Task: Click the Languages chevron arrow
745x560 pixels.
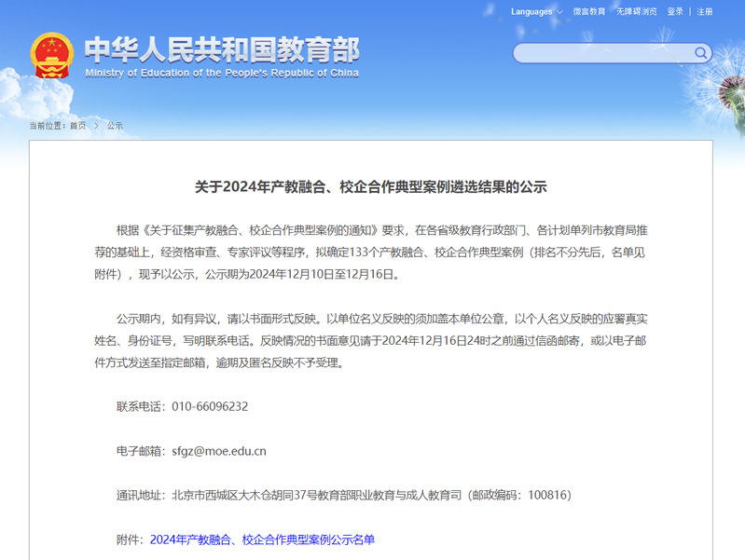Action: (x=559, y=12)
